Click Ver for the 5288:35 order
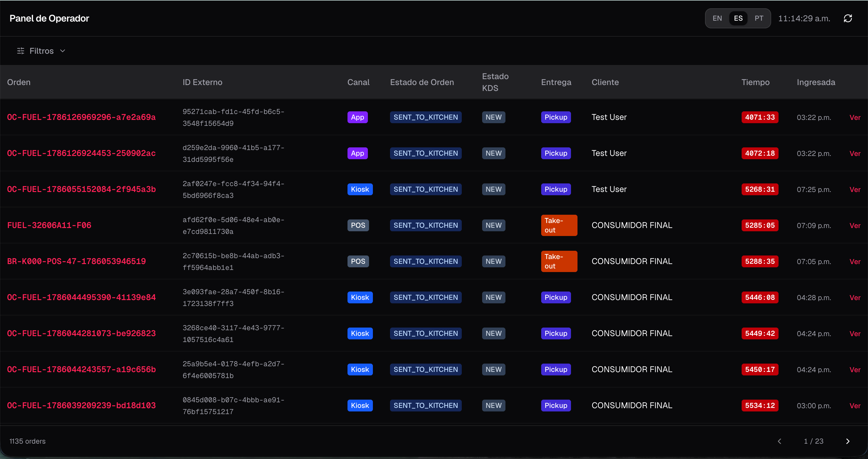Image resolution: width=868 pixels, height=459 pixels. [855, 262]
